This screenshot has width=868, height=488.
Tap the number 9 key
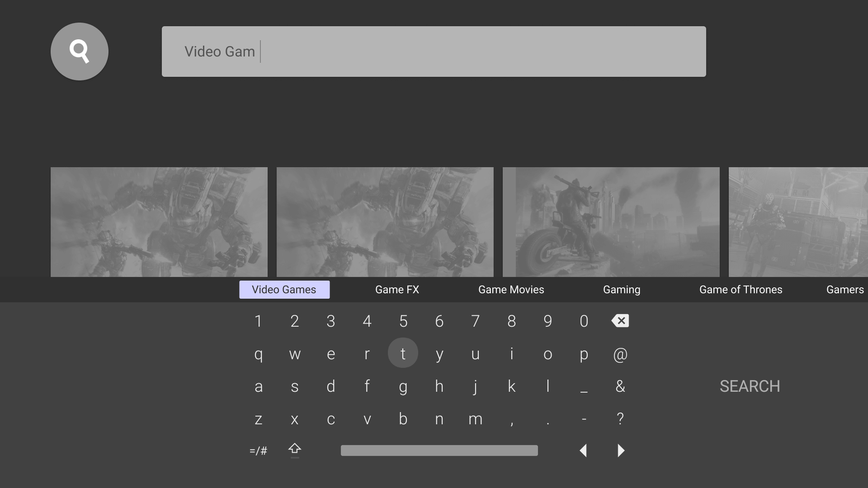click(548, 321)
